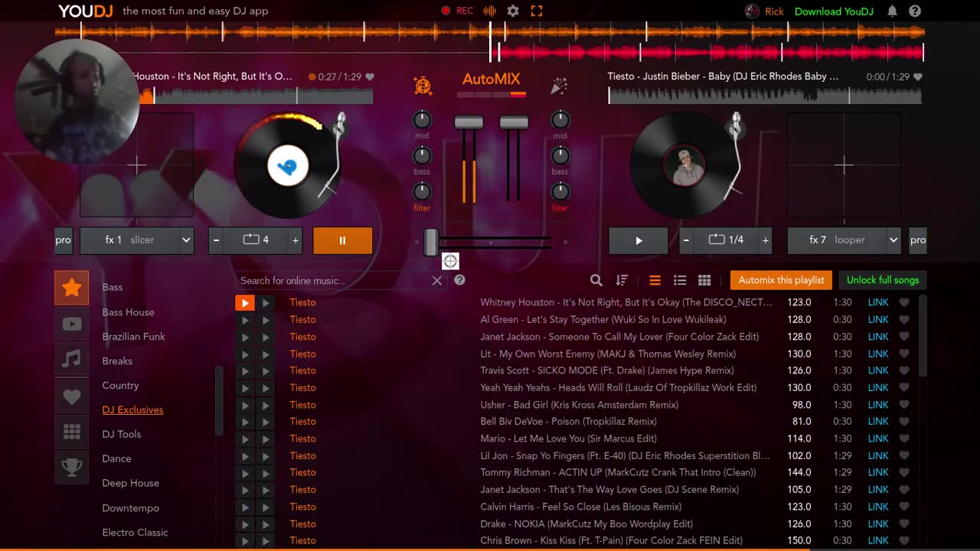
Task: Toggle right deck 1/4 loop
Action: tap(726, 240)
